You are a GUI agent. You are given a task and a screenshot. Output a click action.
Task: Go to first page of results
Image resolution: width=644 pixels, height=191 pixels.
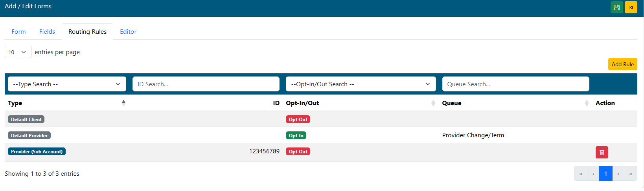point(581,174)
